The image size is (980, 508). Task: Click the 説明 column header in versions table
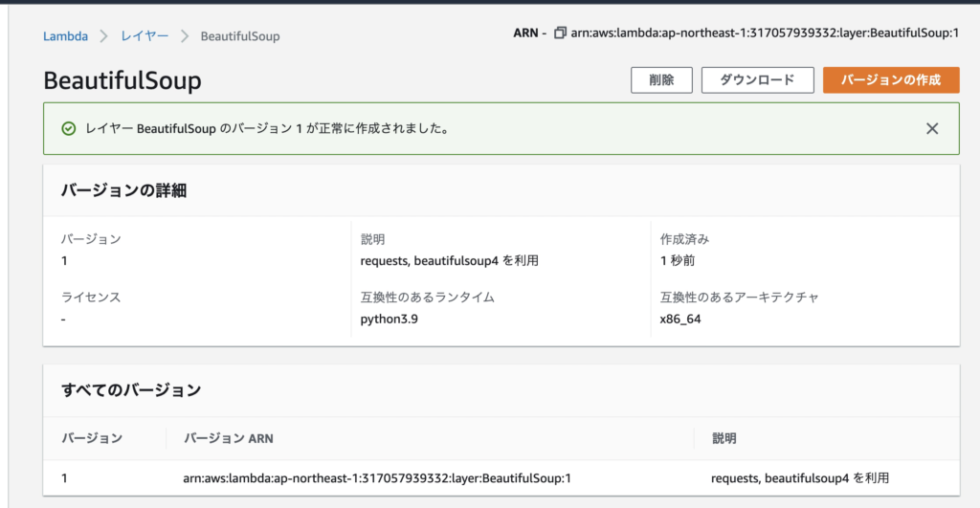(724, 439)
